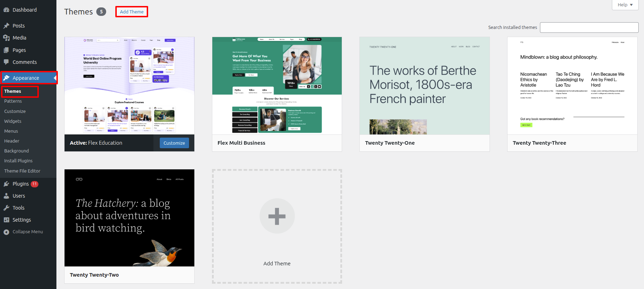Select Twenty Twenty-One theme screenshot
The width and height of the screenshot is (644, 289).
tap(425, 86)
